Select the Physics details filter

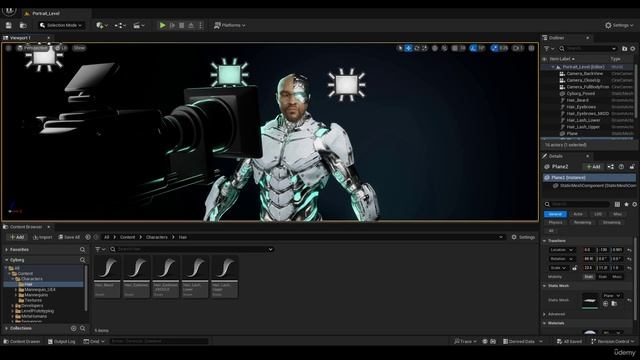(x=555, y=222)
